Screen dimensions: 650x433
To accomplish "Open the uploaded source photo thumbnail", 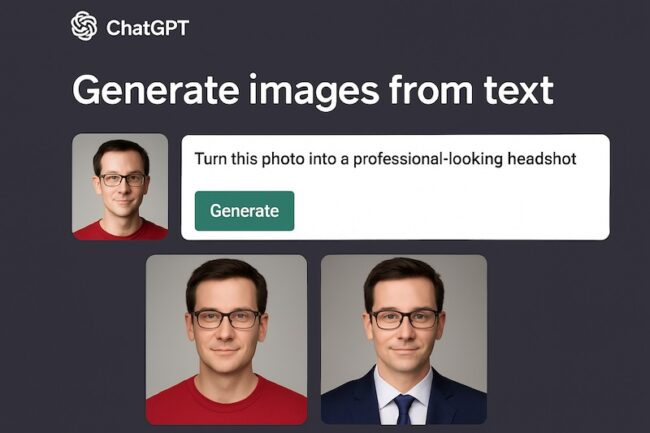I will pyautogui.click(x=120, y=187).
